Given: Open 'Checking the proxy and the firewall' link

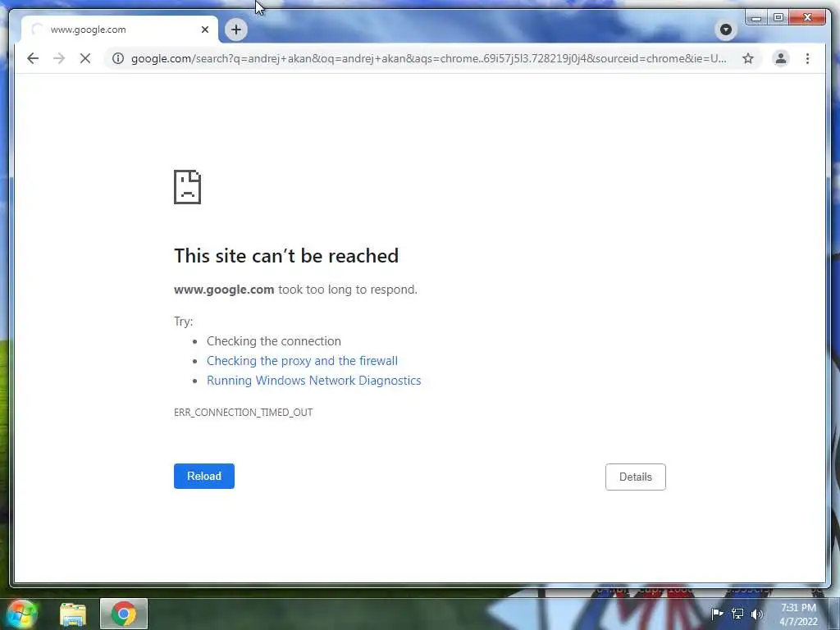Looking at the screenshot, I should (x=302, y=361).
